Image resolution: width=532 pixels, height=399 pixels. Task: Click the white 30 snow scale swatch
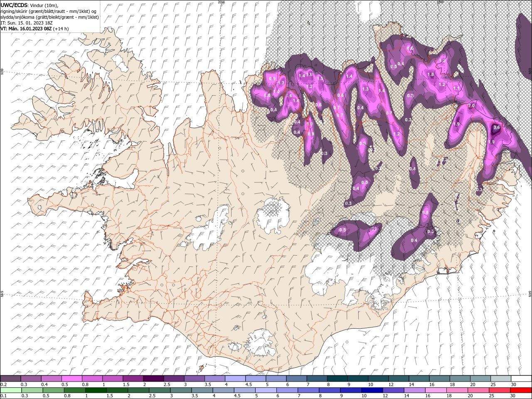pyautogui.click(x=521, y=378)
